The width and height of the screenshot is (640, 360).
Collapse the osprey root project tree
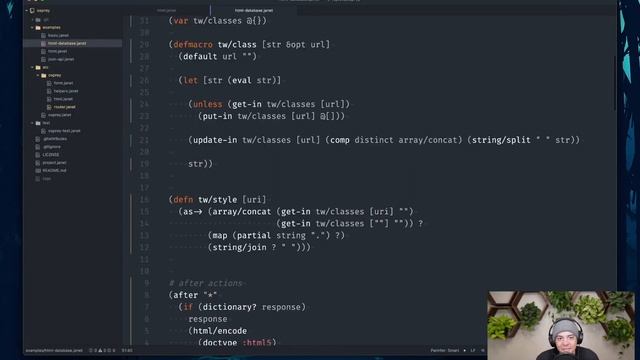pyautogui.click(x=27, y=11)
